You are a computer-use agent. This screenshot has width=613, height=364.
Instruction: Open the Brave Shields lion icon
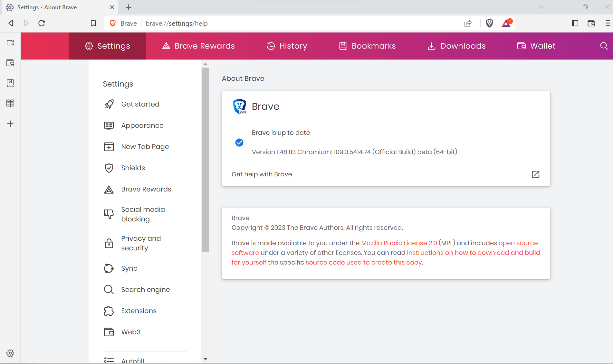[489, 23]
